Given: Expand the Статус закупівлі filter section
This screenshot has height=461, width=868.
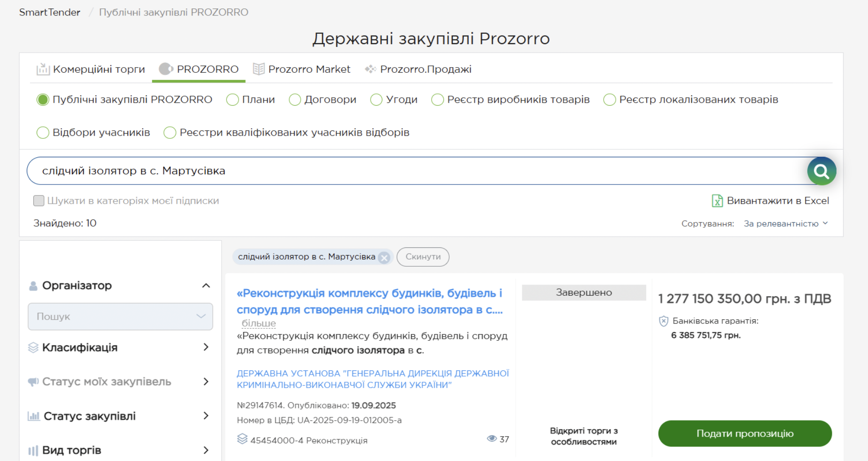Looking at the screenshot, I should point(206,416).
